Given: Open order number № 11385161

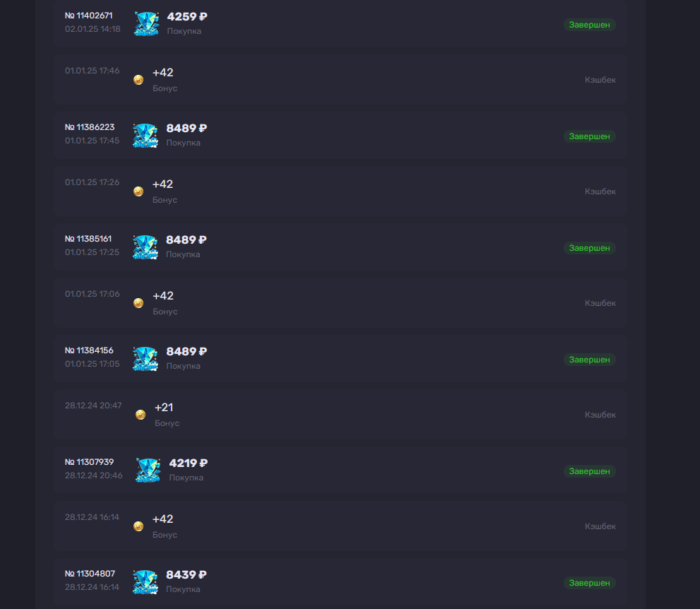Looking at the screenshot, I should (88, 239).
